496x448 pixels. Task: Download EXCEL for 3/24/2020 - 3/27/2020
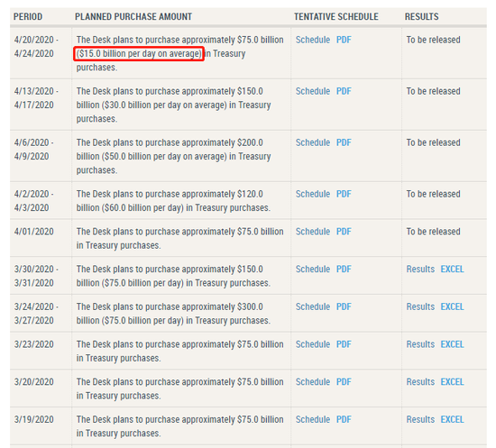[452, 306]
